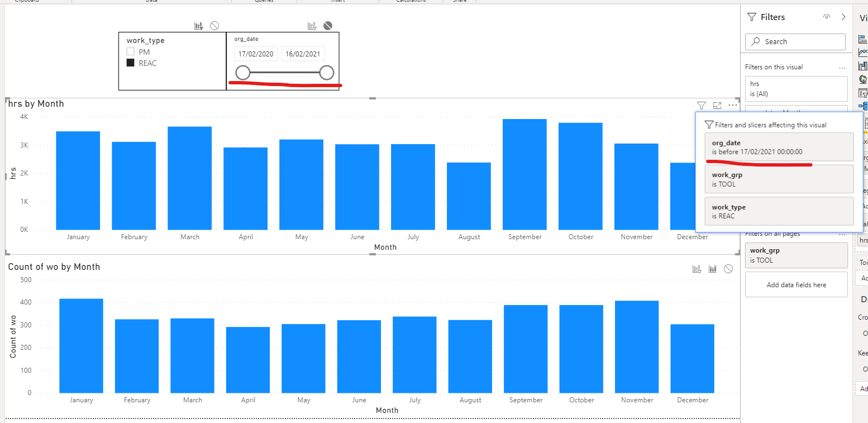
Task: Set filter interaction on Count of wo chart
Action: (x=697, y=269)
